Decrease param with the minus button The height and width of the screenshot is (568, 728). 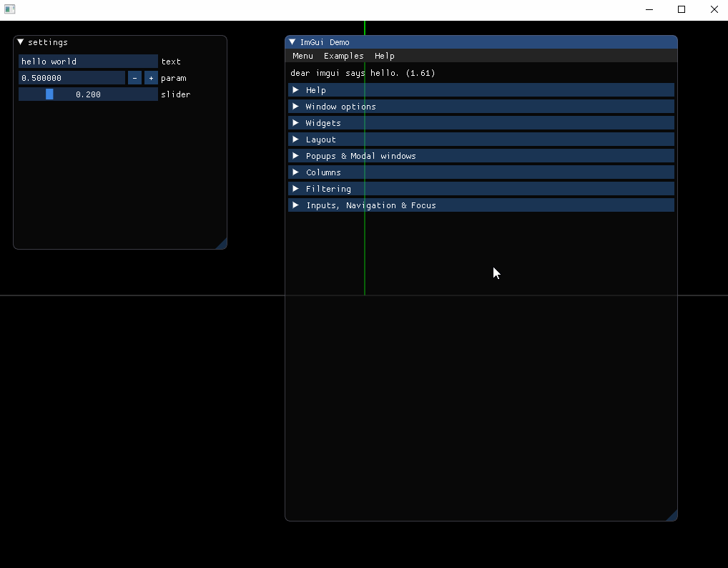pyautogui.click(x=134, y=78)
